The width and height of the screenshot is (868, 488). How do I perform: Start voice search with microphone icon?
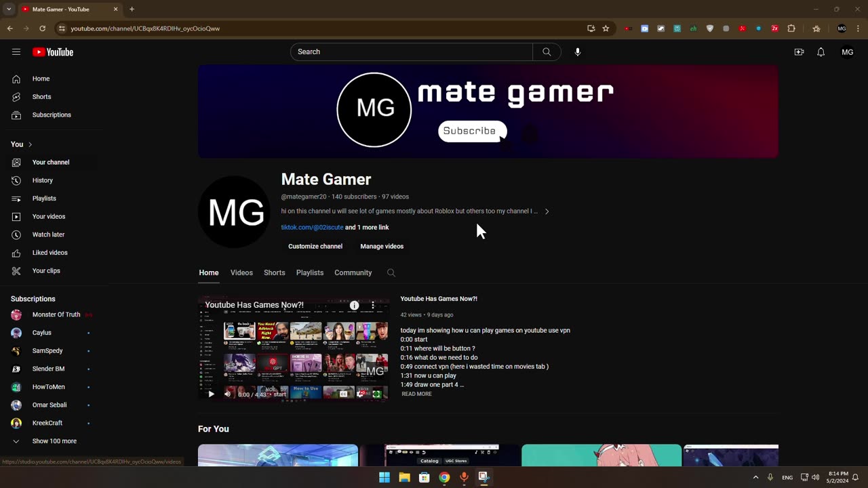(x=578, y=52)
